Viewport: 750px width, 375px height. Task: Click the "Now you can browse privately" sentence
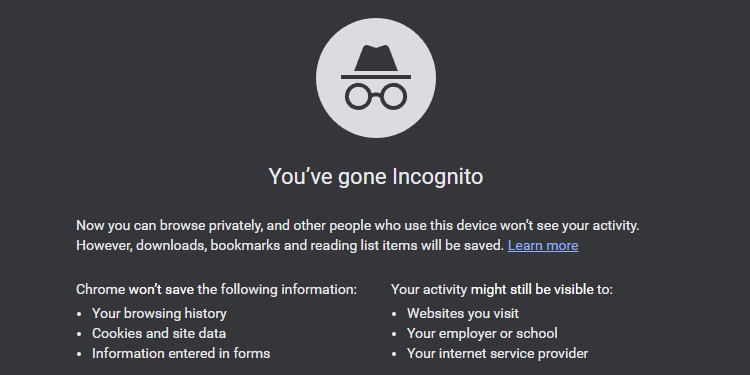(x=358, y=225)
